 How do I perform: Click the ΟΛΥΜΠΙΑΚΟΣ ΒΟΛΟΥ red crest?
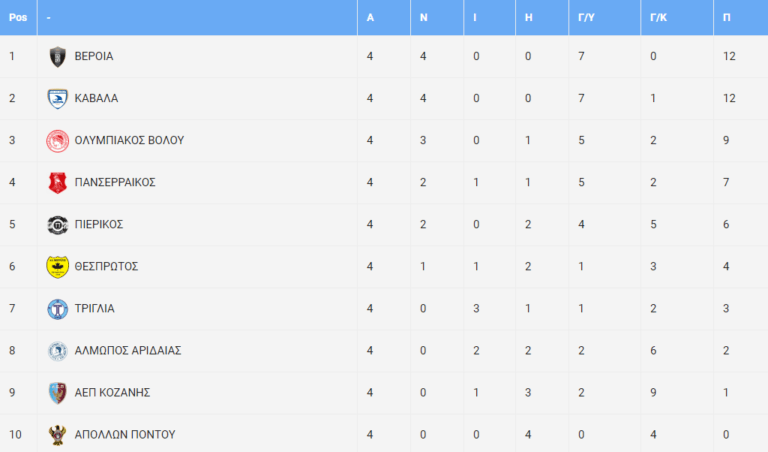click(57, 141)
